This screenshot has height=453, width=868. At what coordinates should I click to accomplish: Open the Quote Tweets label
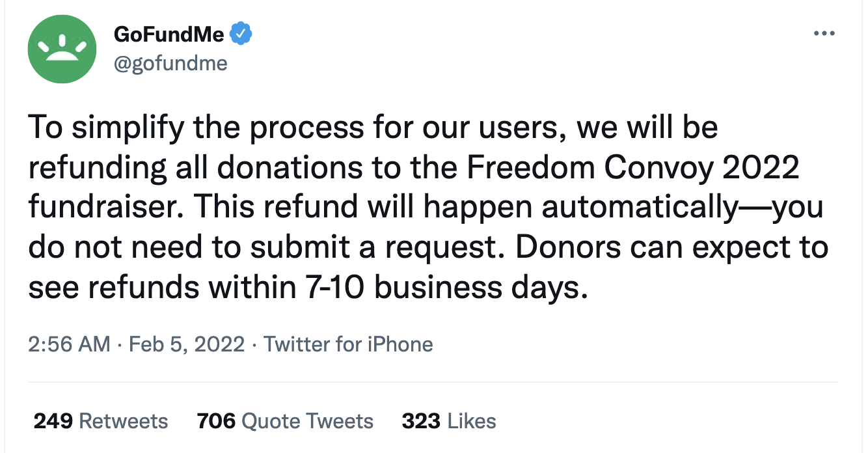pyautogui.click(x=307, y=421)
